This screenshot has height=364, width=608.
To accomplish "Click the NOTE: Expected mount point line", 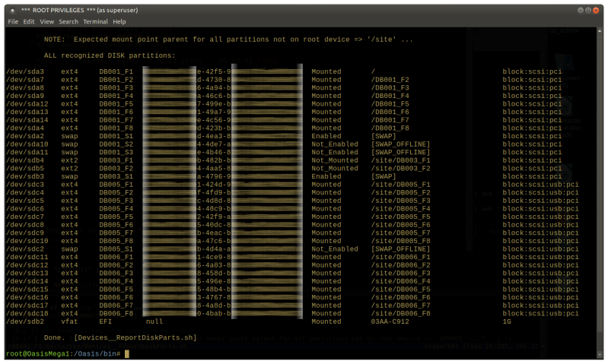I will tap(228, 40).
